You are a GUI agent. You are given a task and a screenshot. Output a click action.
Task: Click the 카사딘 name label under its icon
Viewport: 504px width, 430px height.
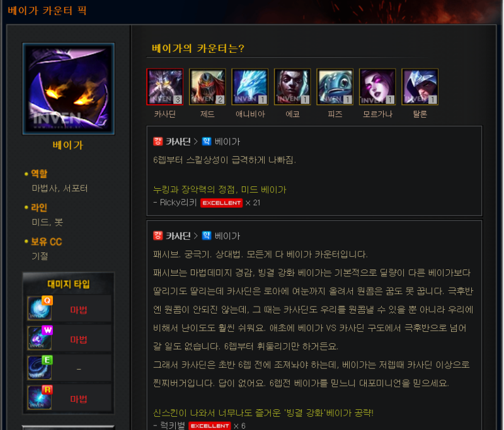pyautogui.click(x=165, y=114)
